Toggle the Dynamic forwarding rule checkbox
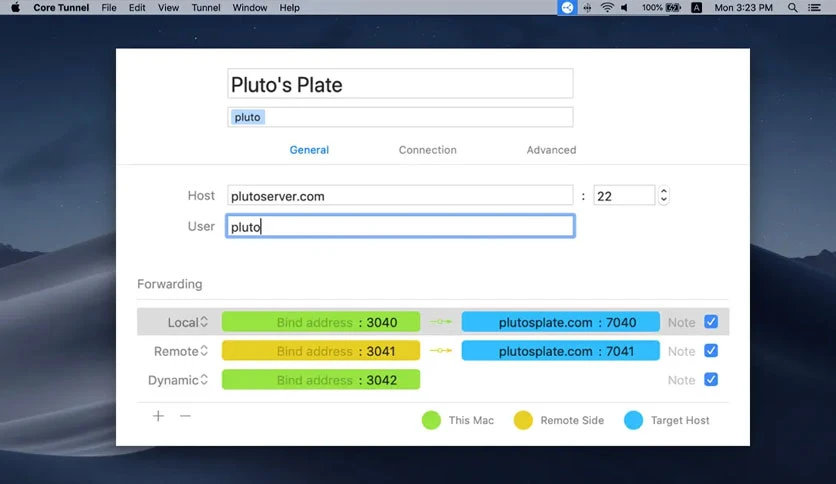 pos(711,380)
